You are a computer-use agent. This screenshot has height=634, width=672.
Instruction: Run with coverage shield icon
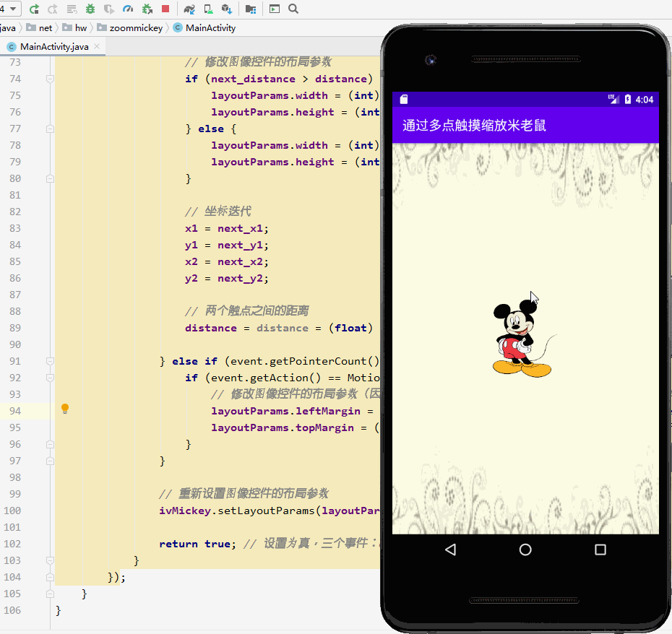[109, 9]
